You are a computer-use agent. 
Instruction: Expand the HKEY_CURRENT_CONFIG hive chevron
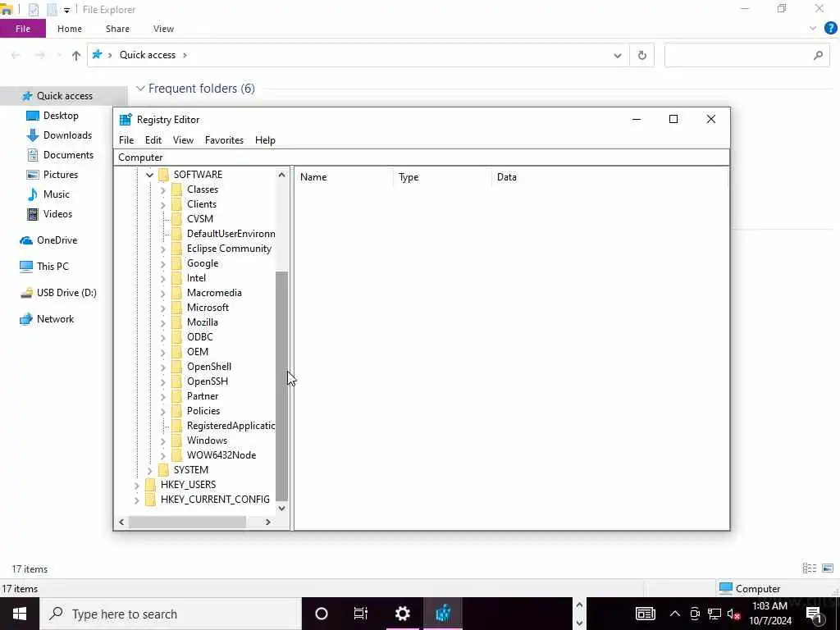[x=137, y=500]
